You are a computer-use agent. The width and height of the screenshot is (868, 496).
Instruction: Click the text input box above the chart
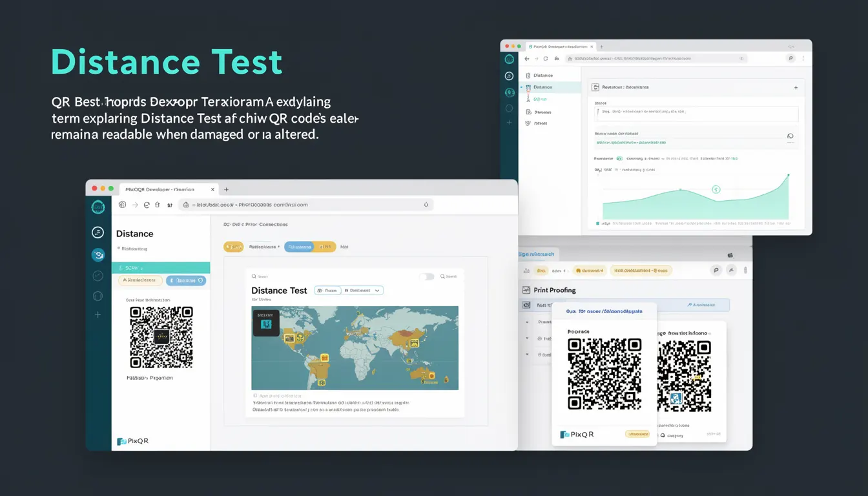tap(696, 114)
